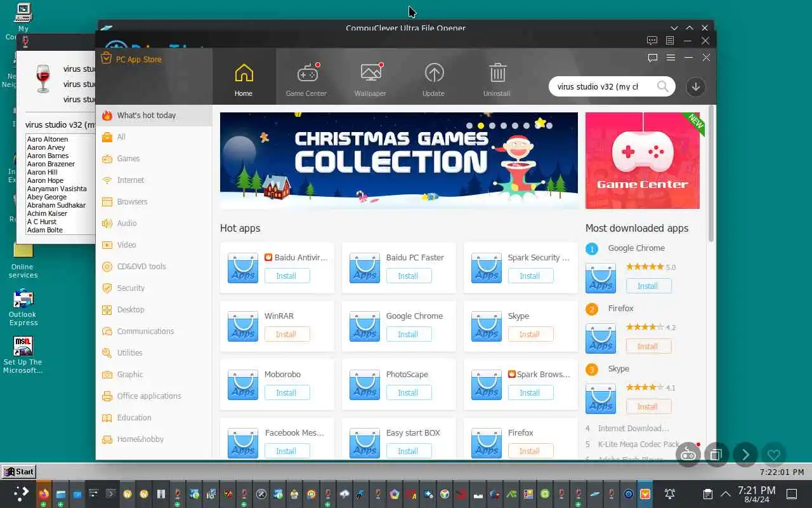Image resolution: width=812 pixels, height=508 pixels.
Task: Install Google Chrome in Hot apps
Action: pyautogui.click(x=409, y=334)
